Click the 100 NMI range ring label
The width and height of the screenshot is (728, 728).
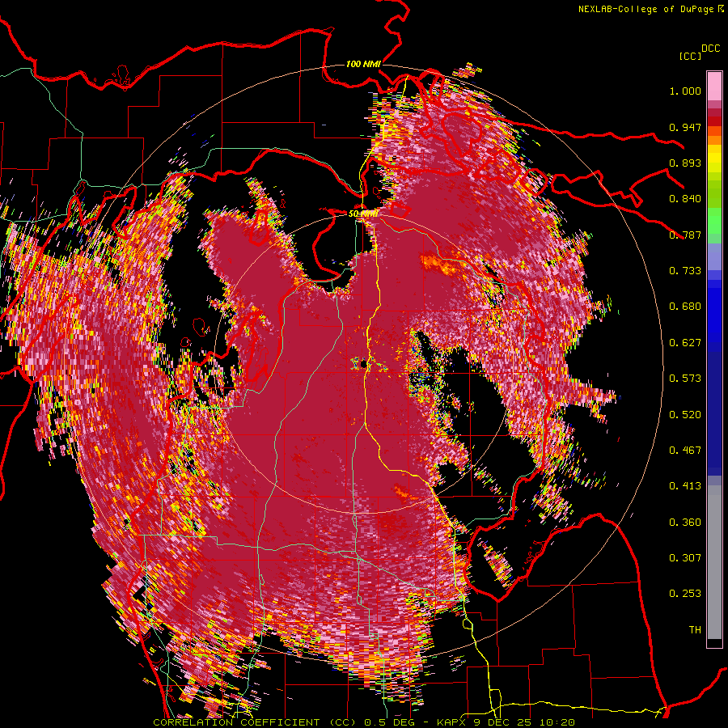[x=363, y=64]
